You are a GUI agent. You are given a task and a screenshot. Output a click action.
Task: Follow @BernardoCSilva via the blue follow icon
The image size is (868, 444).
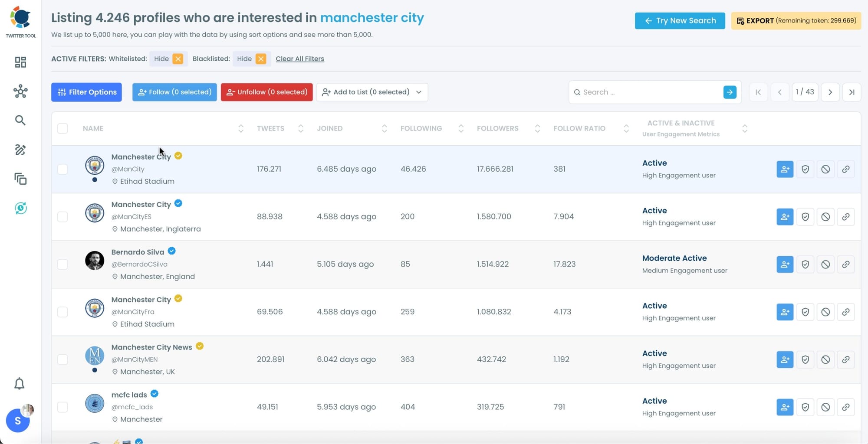tap(785, 264)
